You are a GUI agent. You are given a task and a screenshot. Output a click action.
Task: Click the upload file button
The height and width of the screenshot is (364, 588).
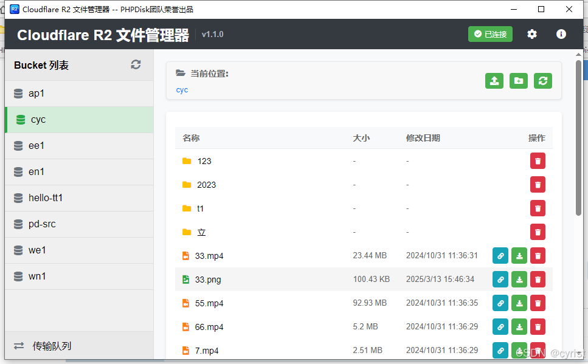pyautogui.click(x=494, y=81)
